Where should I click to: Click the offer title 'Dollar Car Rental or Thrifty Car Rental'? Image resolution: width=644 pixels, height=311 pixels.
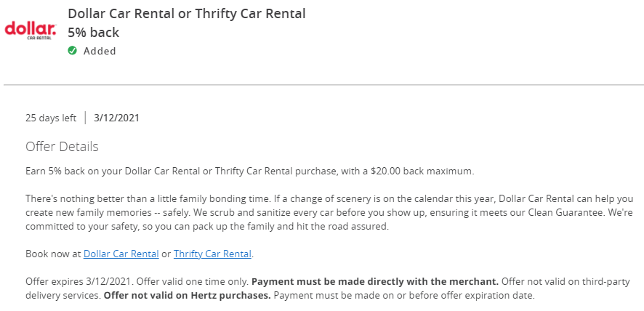tap(187, 14)
